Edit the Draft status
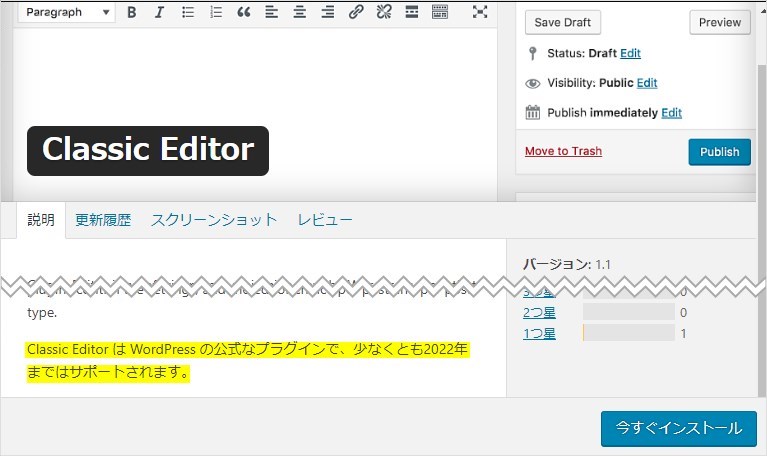This screenshot has width=767, height=456. point(630,53)
